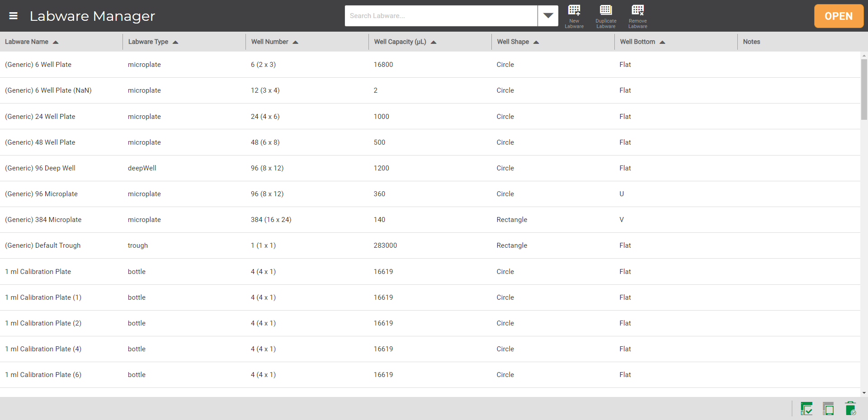Sort the Well Bottom column

(662, 42)
